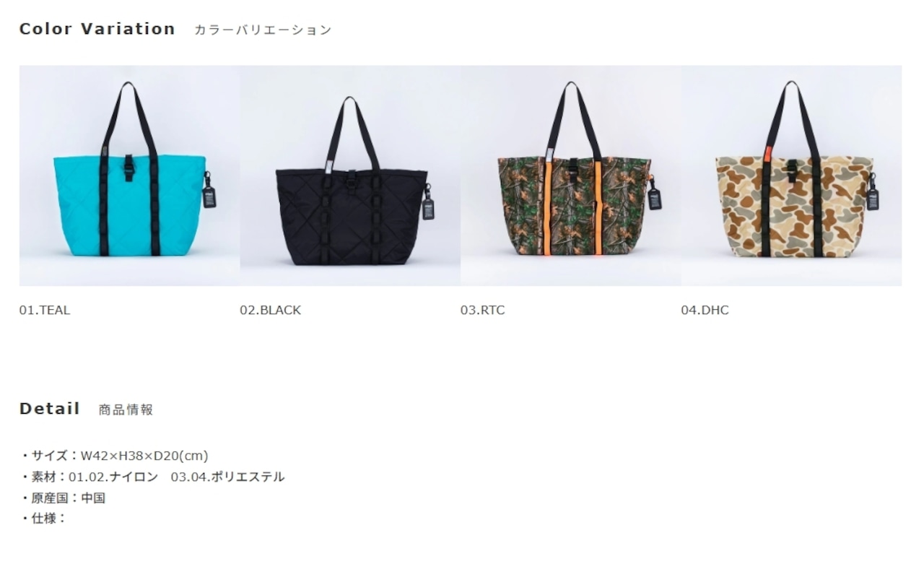Click the 02.BLACK color label
This screenshot has width=924, height=567.
270,310
